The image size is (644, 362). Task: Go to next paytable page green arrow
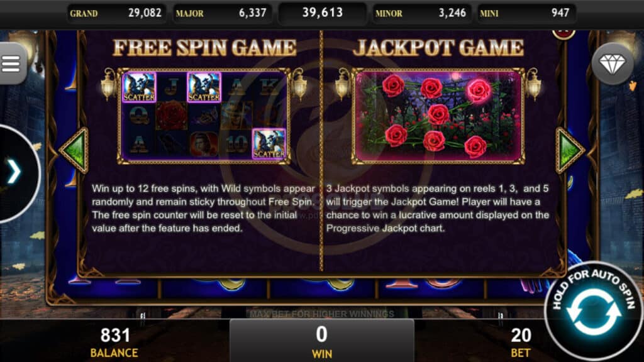click(x=569, y=150)
